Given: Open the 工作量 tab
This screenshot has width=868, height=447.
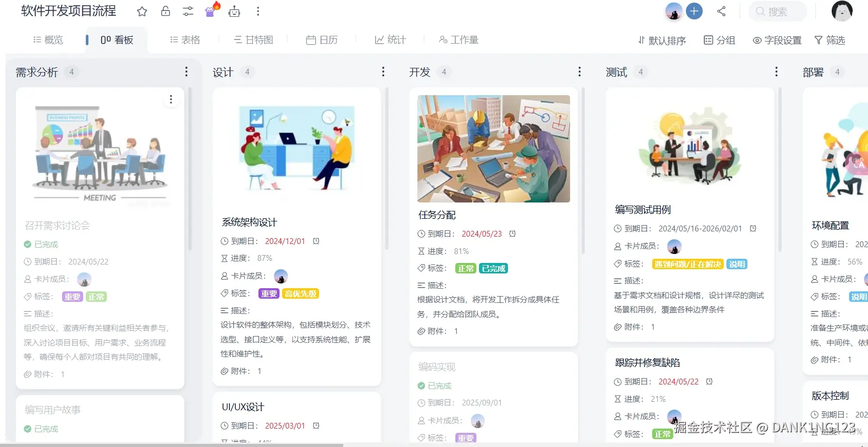Looking at the screenshot, I should [x=458, y=39].
